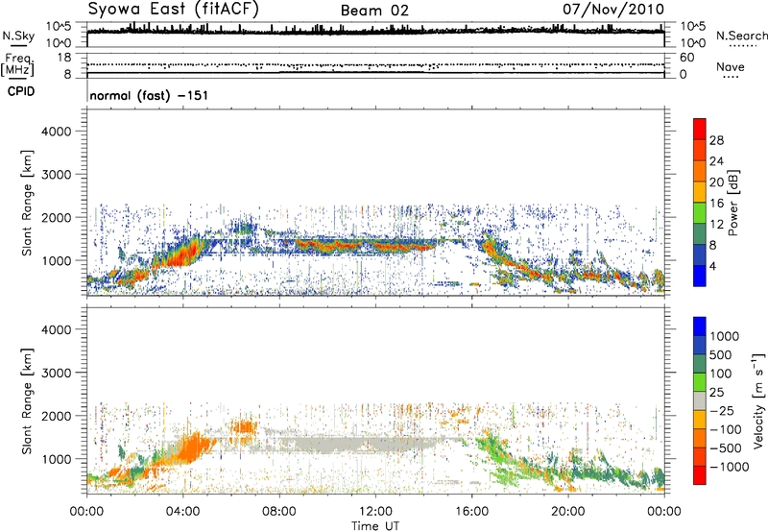Click '2000' tick on power panel axis

(x=57, y=217)
